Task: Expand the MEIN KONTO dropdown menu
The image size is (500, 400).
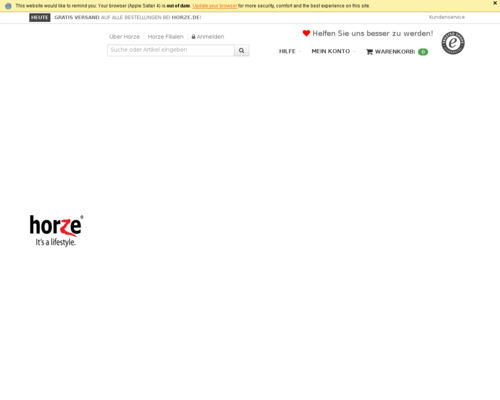Action: (x=334, y=51)
